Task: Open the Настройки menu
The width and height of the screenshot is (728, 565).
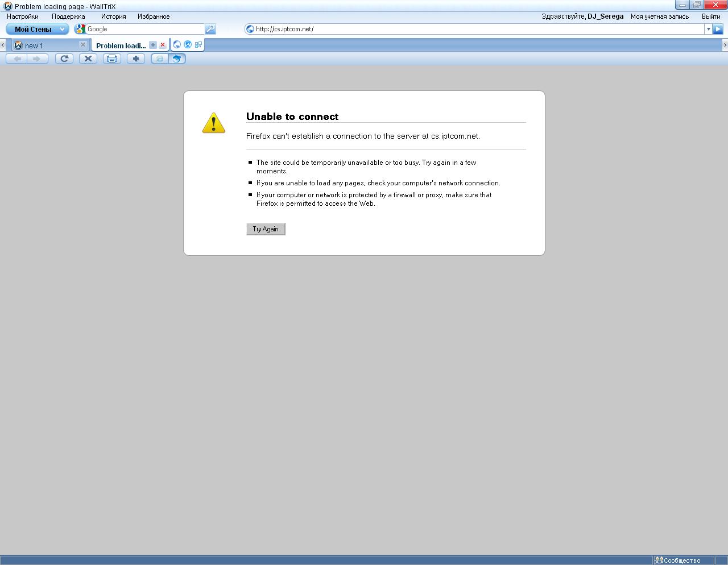Action: (23, 16)
